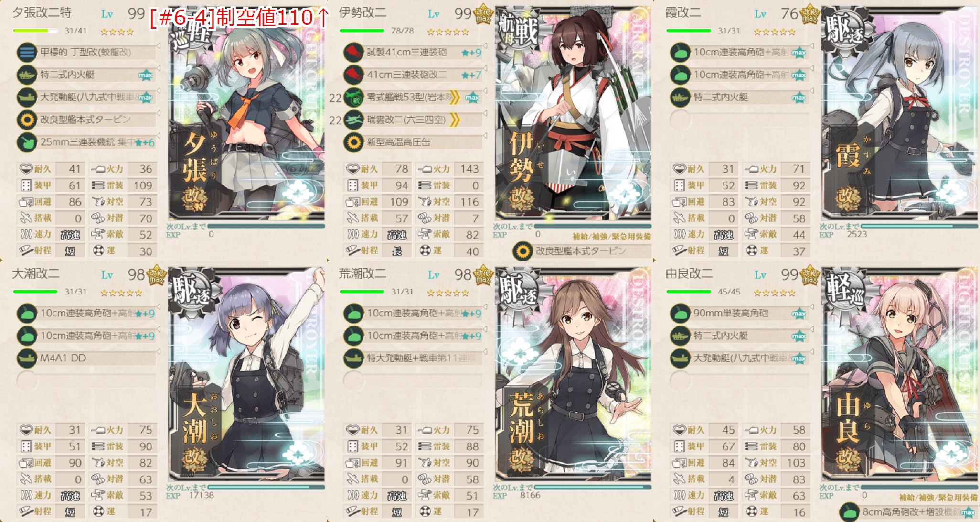Screen dimensions: 980x522
Task: Click small arrow right of 特二式内火艇 on 夕張
Action: (158, 68)
